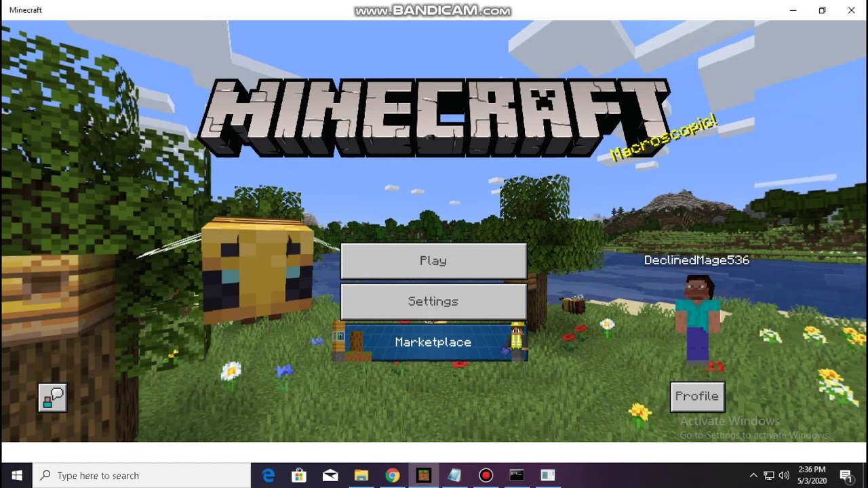Minimize the Minecraft window
Image resolution: width=868 pixels, height=488 pixels.
pyautogui.click(x=793, y=10)
